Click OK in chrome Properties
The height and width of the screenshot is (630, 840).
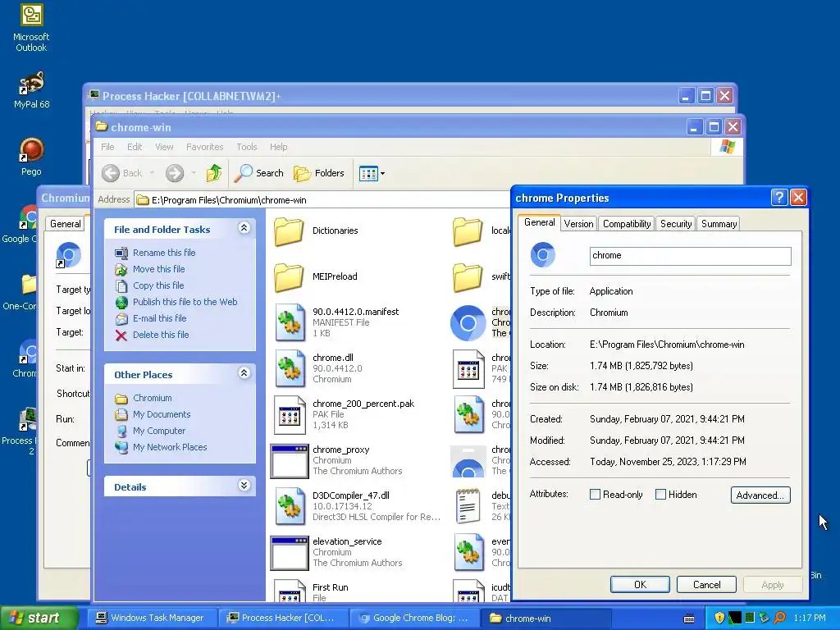[640, 584]
